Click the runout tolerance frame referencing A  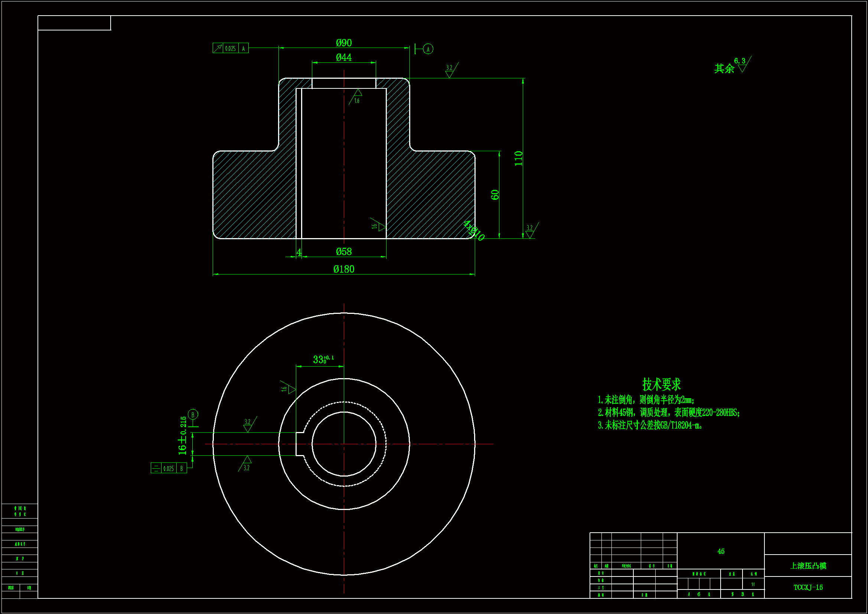(230, 48)
